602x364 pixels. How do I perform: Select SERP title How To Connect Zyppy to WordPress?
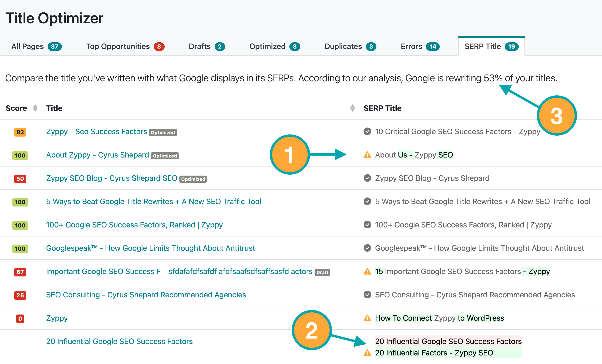point(439,318)
